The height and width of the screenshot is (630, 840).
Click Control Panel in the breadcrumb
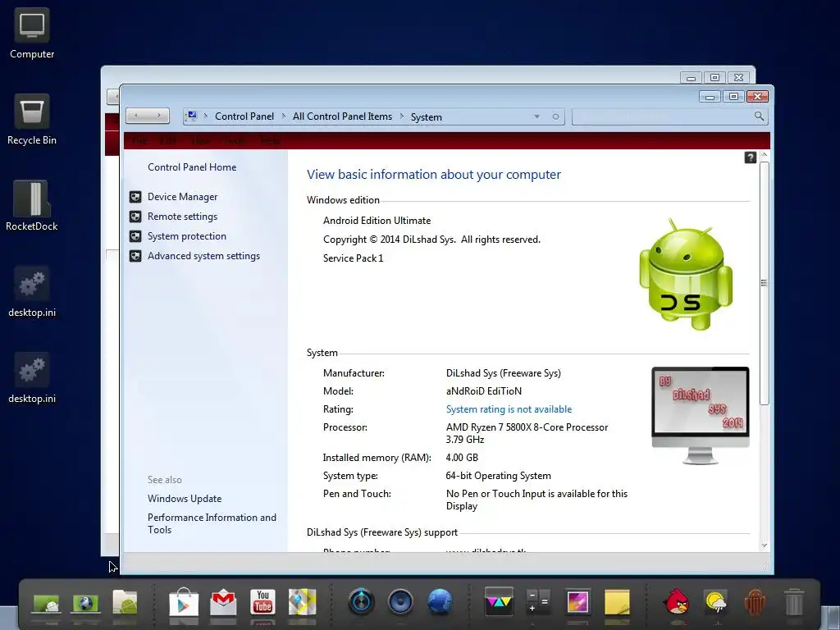tap(244, 116)
